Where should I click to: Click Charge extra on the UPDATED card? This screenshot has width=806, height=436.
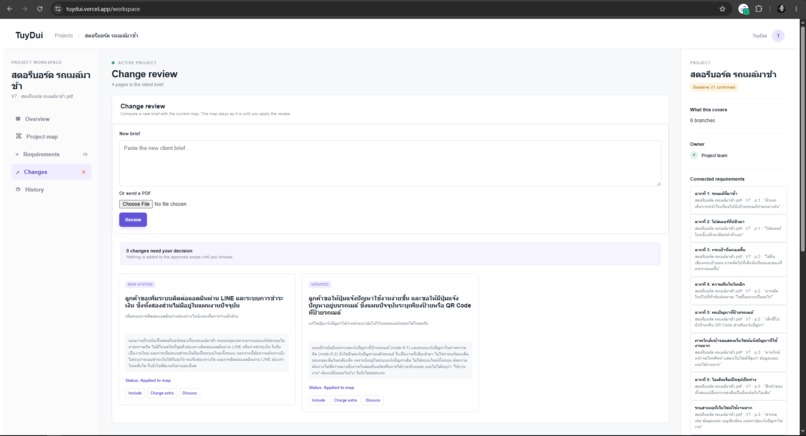(x=345, y=400)
